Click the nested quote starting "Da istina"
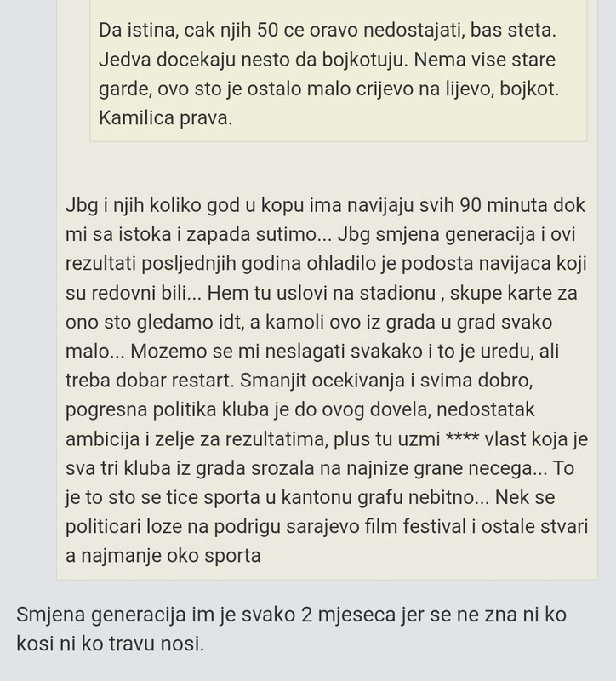This screenshot has width=616, height=681. coord(338,71)
